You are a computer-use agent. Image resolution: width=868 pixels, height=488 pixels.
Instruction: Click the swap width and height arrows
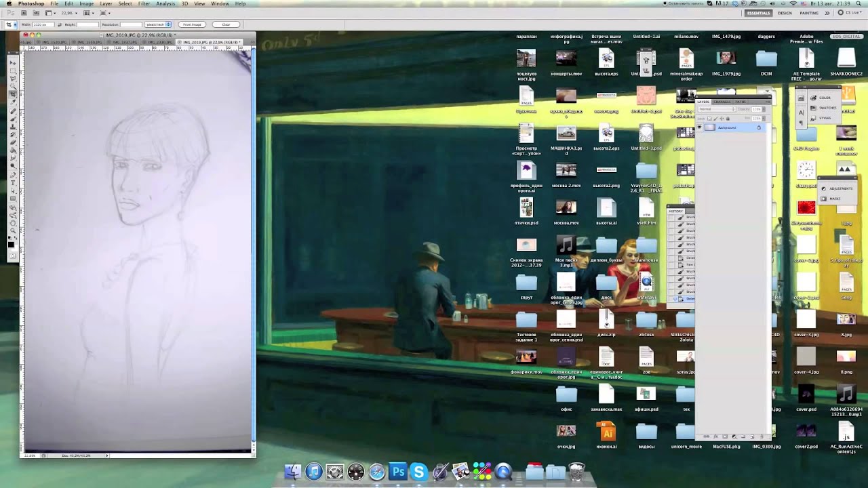[60, 24]
